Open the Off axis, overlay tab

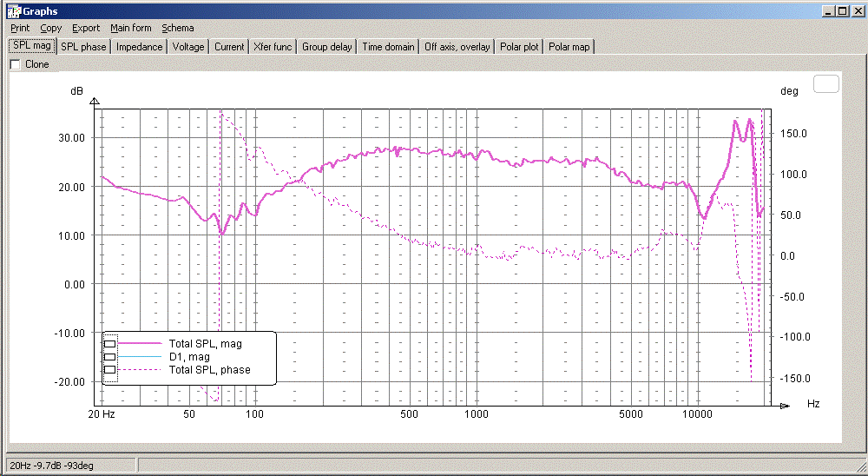[x=457, y=47]
